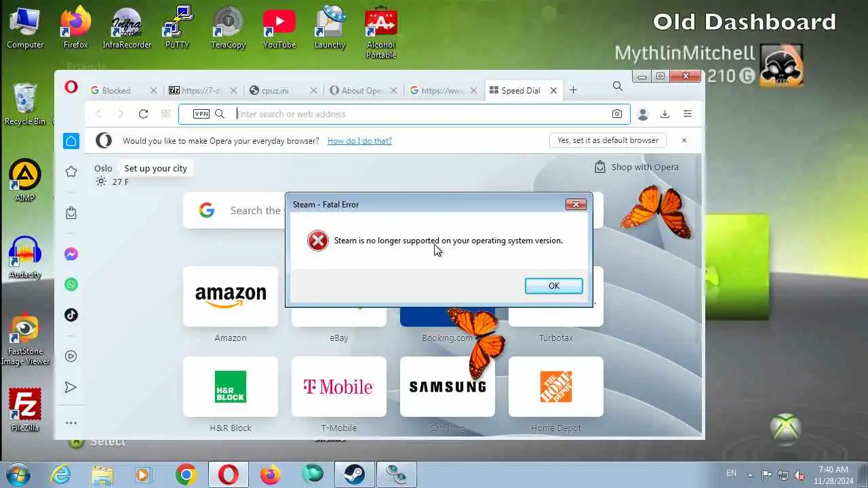Click the taskbar clock showing 7:40 AM
The image size is (868, 488).
tap(833, 474)
